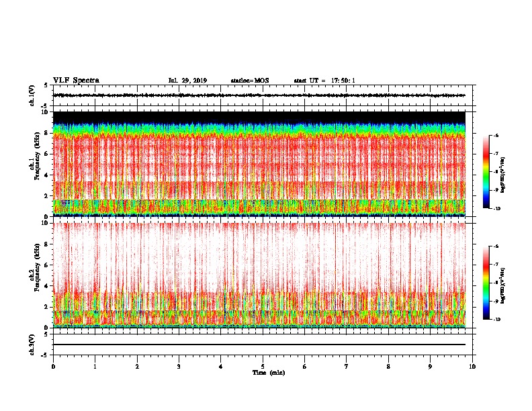The height and width of the screenshot is (411, 532).
Task: Click the "4" tick on time axis
Action: pyautogui.click(x=221, y=367)
